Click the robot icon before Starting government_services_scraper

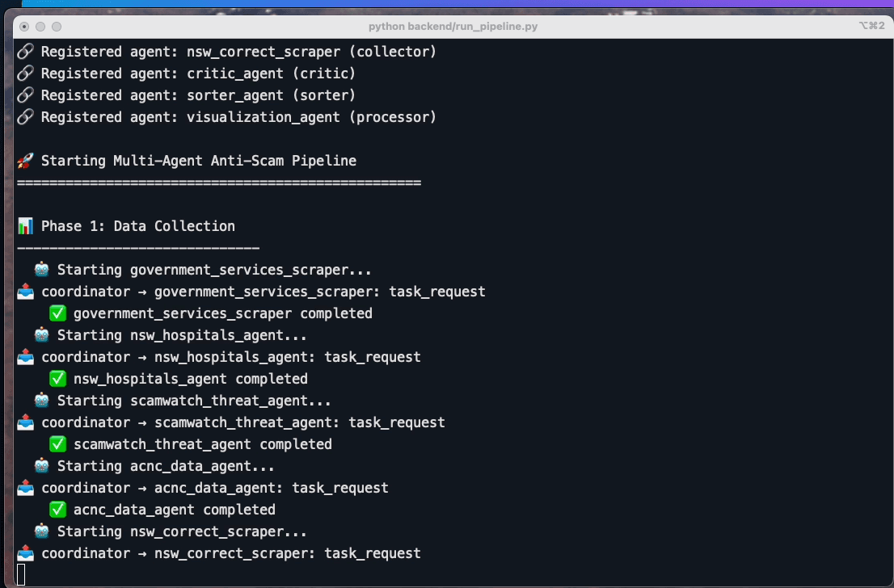point(40,269)
